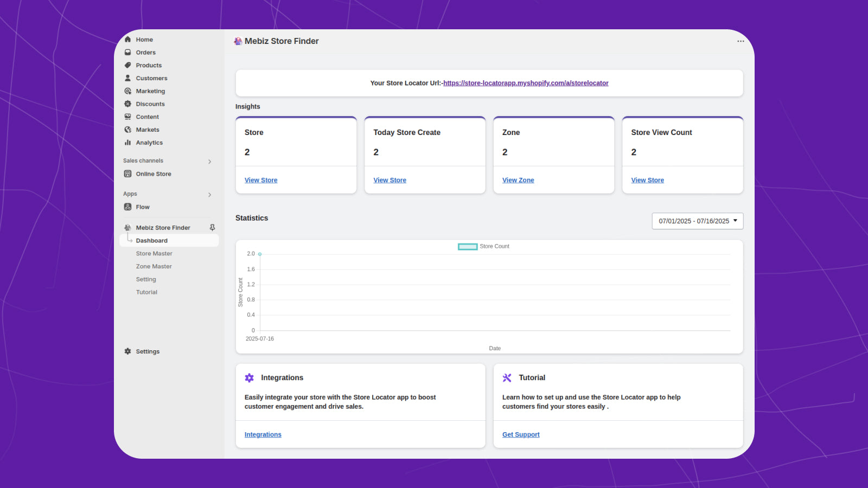
Task: Click the Today Store Create card title
Action: click(407, 132)
